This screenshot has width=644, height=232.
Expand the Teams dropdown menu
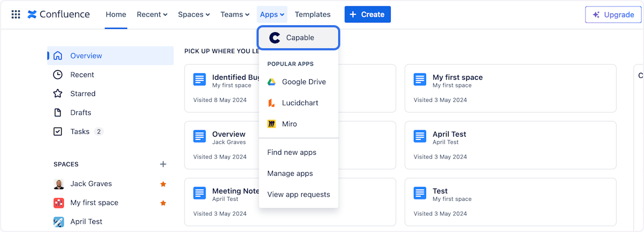tap(235, 14)
